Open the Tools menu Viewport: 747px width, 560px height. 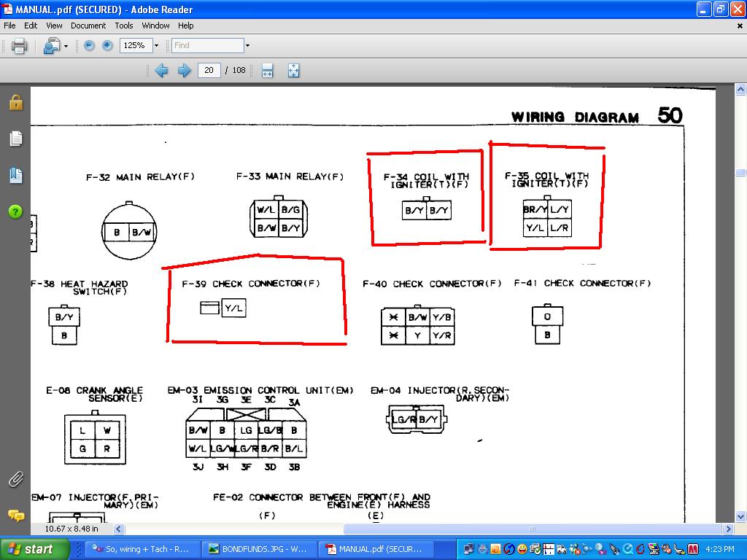(x=124, y=26)
